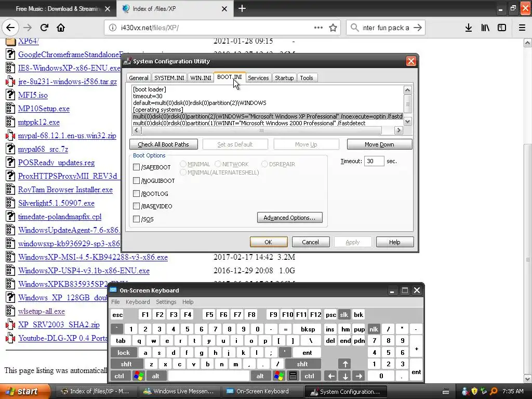Show site information icon in address bar
The height and width of the screenshot is (399, 532).
click(113, 28)
